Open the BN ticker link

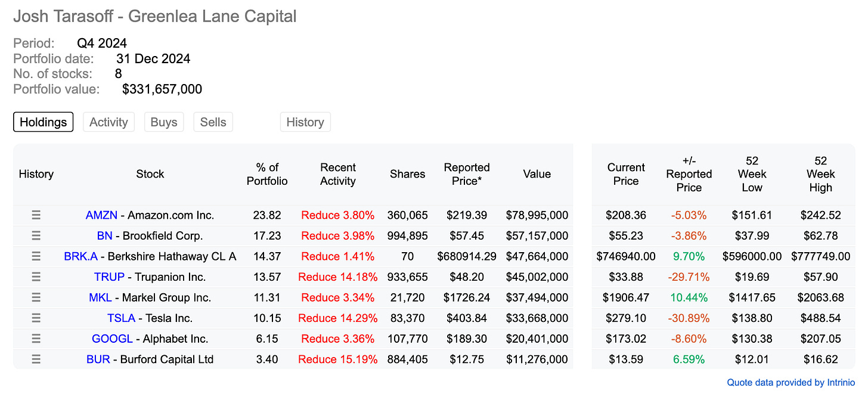coord(104,235)
